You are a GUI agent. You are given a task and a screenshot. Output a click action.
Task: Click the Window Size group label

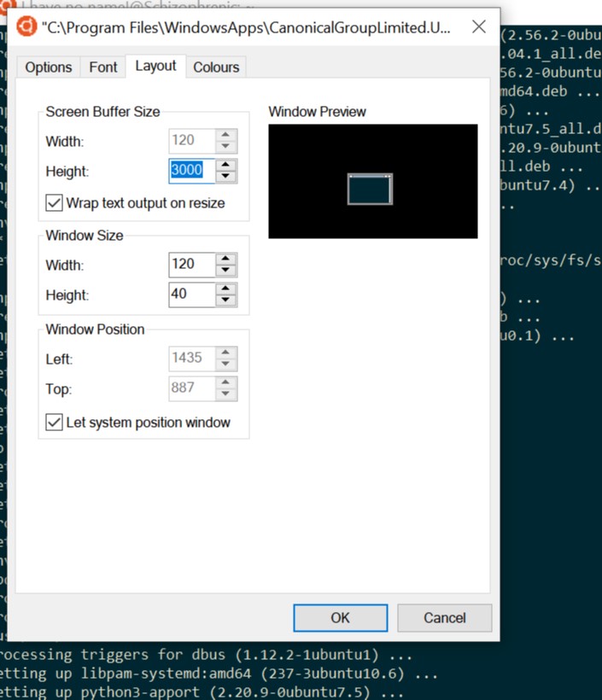(85, 236)
